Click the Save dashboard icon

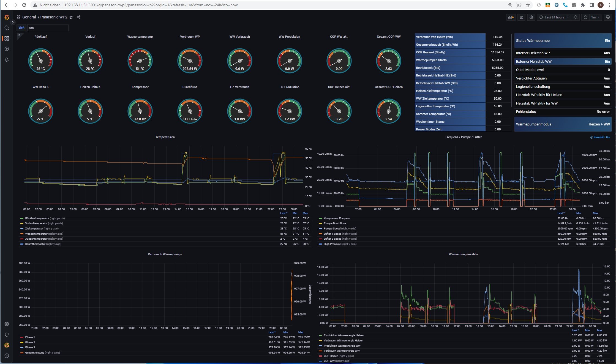pyautogui.click(x=521, y=17)
